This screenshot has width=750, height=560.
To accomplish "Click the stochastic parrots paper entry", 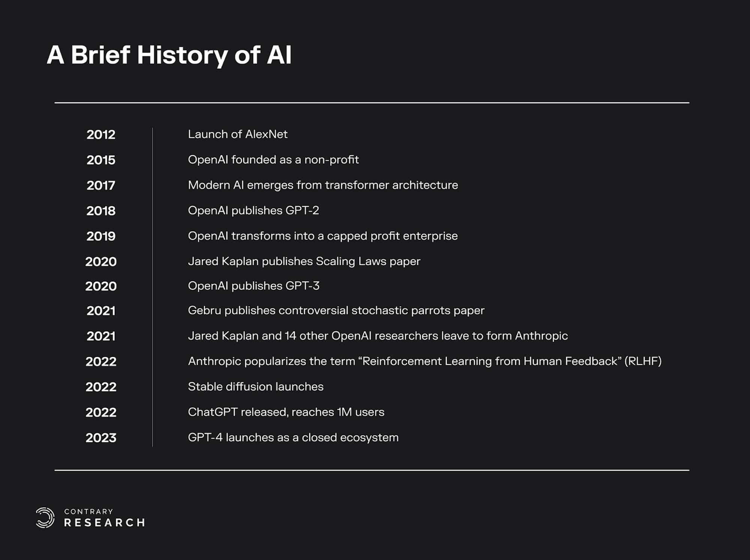I will tap(336, 311).
